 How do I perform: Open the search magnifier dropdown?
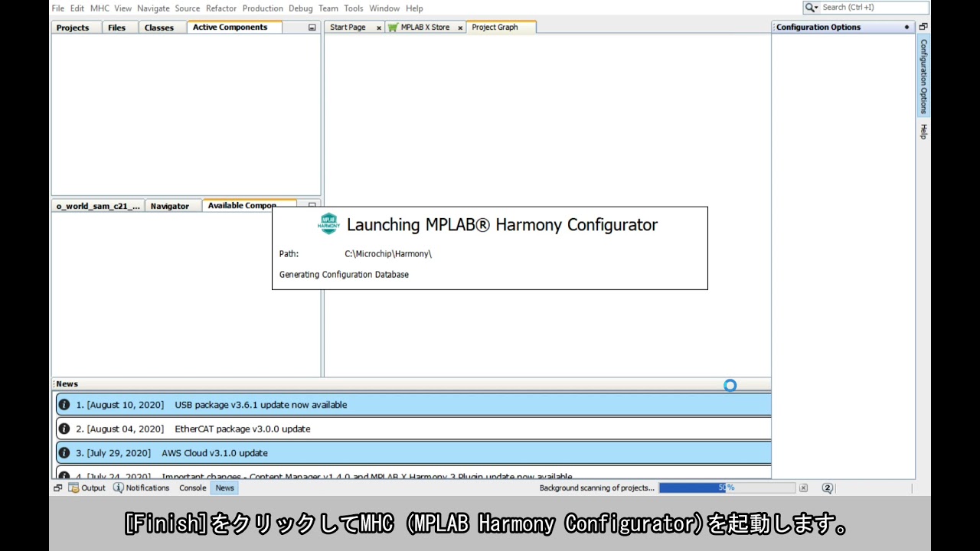click(x=812, y=8)
